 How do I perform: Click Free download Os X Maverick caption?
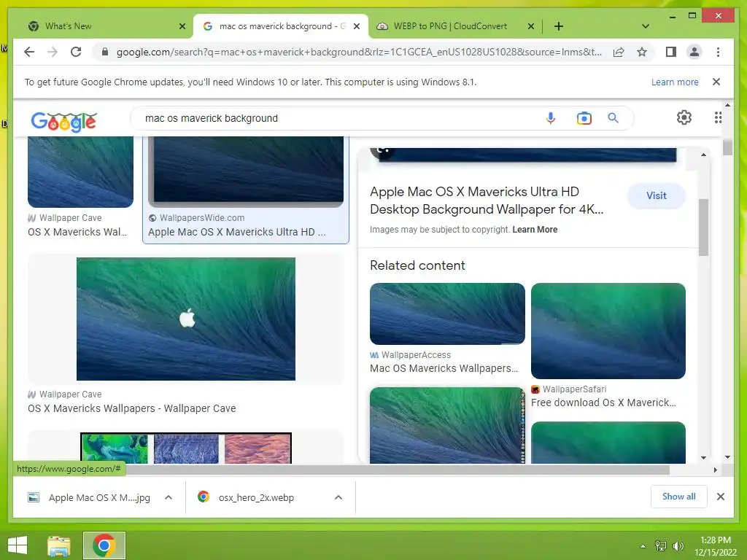point(603,402)
